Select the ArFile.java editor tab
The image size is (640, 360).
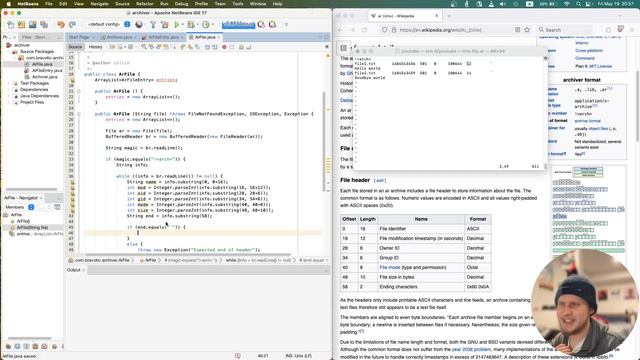pos(205,37)
